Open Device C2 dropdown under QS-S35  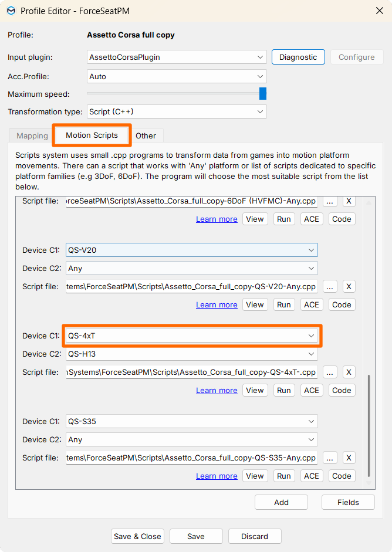click(x=191, y=440)
